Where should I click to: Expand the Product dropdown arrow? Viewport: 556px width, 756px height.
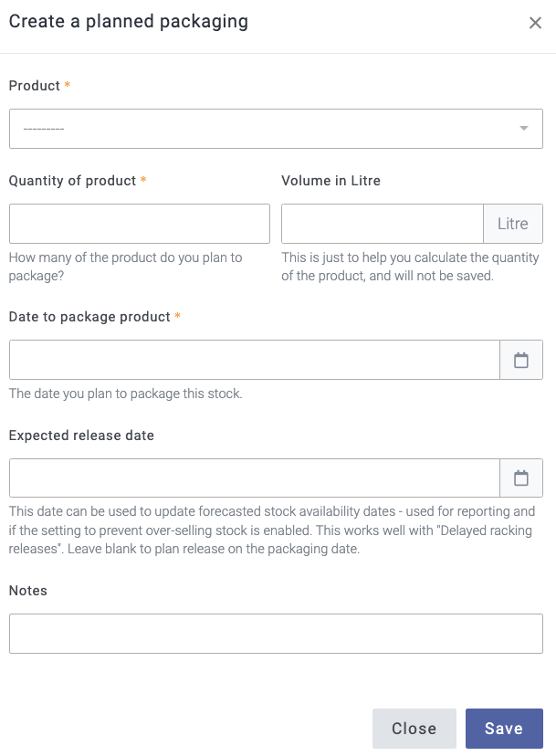point(524,129)
